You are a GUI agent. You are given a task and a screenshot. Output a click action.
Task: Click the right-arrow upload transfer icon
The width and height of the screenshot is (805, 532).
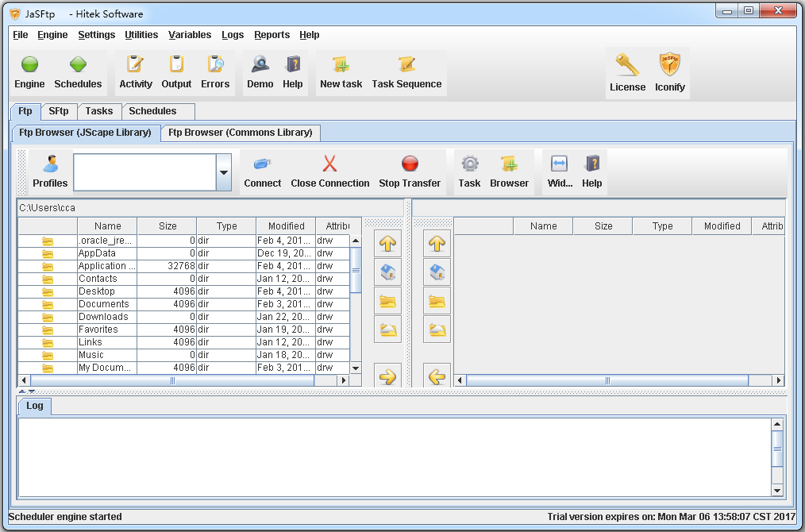[x=387, y=377]
